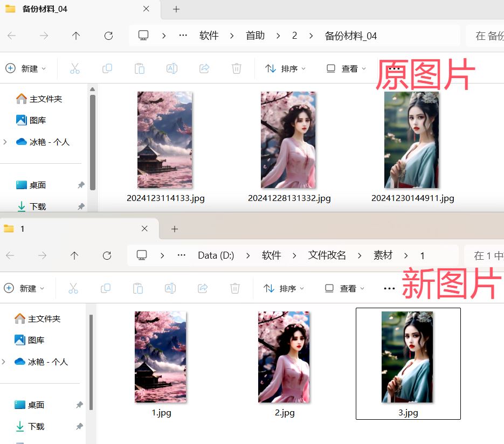Click Share icon in top window toolbar
The height and width of the screenshot is (444, 504).
click(x=204, y=68)
